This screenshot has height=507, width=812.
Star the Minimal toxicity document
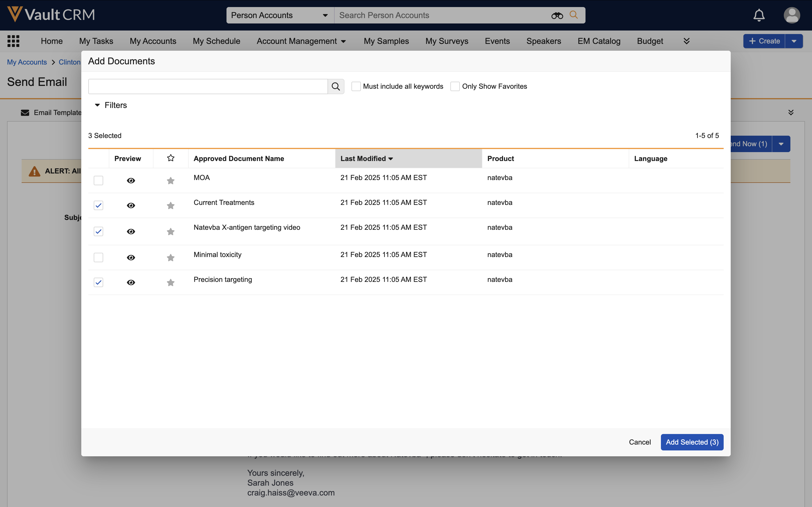coord(170,258)
